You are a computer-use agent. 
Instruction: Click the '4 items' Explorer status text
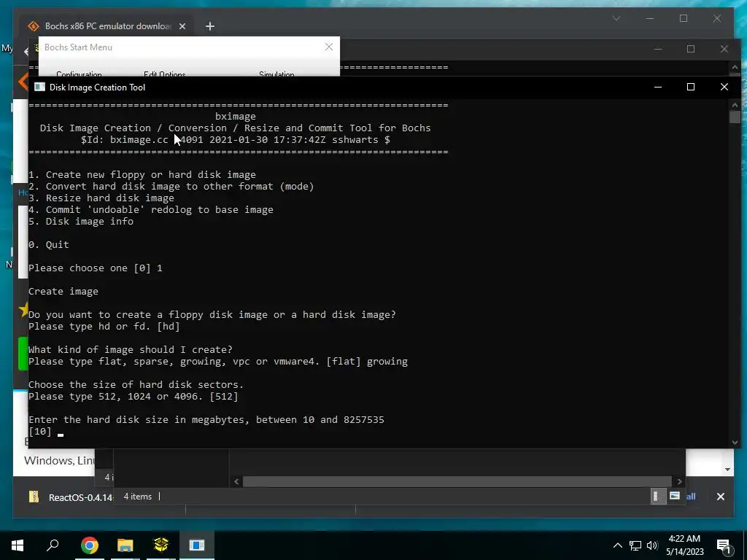point(138,496)
